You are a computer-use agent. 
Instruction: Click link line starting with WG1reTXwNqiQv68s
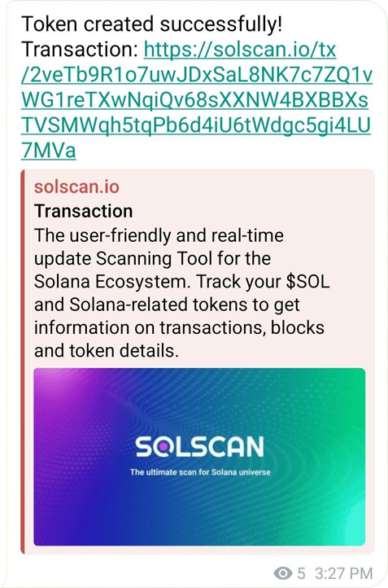194,100
